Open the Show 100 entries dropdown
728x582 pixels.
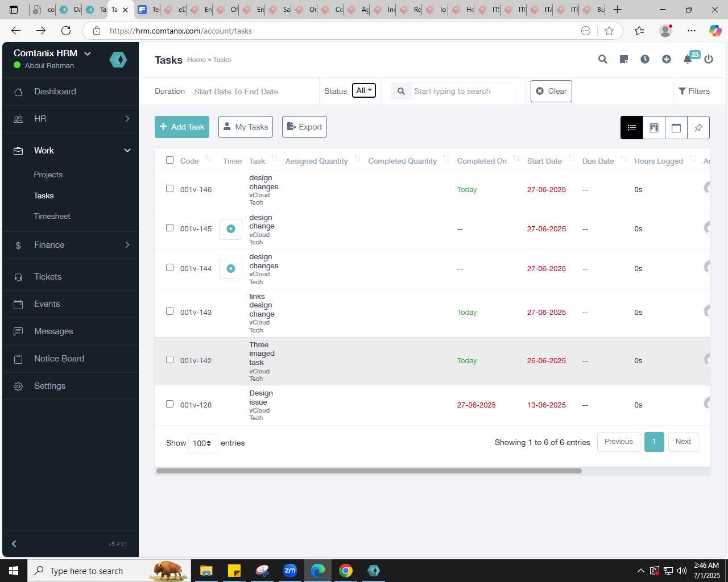(202, 443)
